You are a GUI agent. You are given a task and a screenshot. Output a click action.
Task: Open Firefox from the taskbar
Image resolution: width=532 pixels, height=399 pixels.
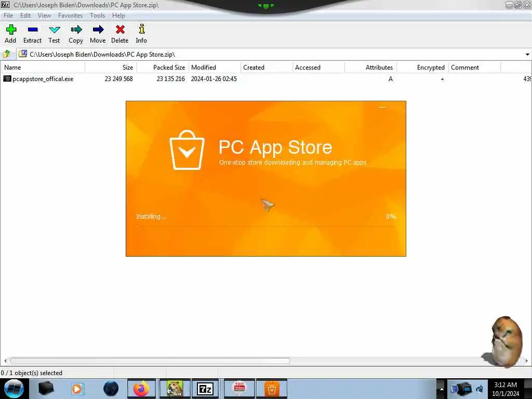click(x=141, y=389)
